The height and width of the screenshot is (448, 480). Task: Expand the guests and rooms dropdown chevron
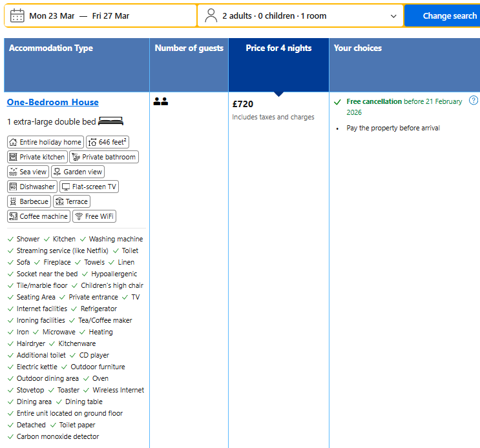point(393,16)
